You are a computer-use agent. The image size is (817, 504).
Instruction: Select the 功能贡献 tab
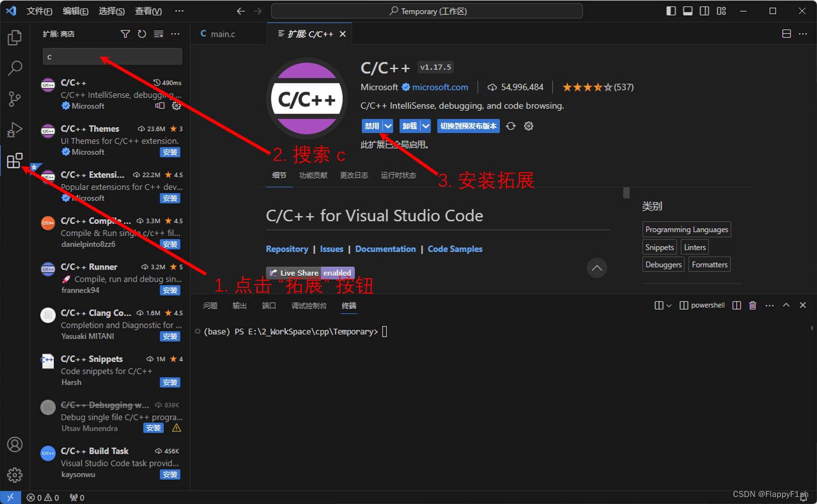coord(313,175)
